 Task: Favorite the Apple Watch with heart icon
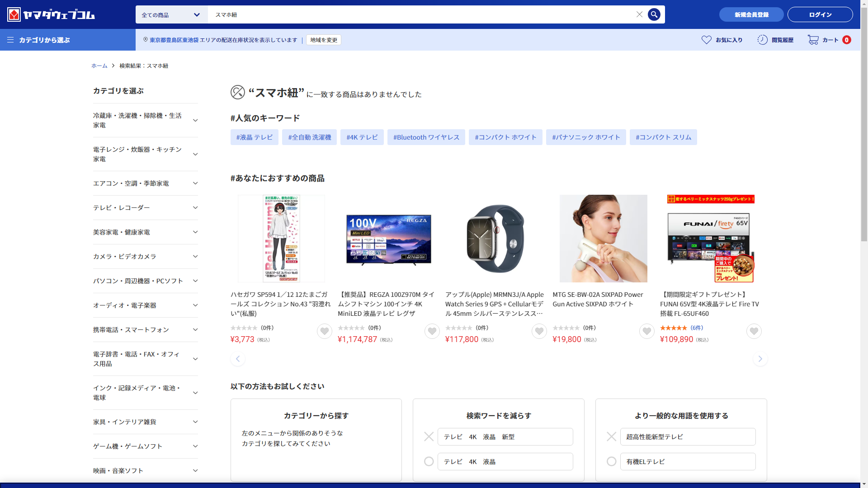tap(539, 331)
